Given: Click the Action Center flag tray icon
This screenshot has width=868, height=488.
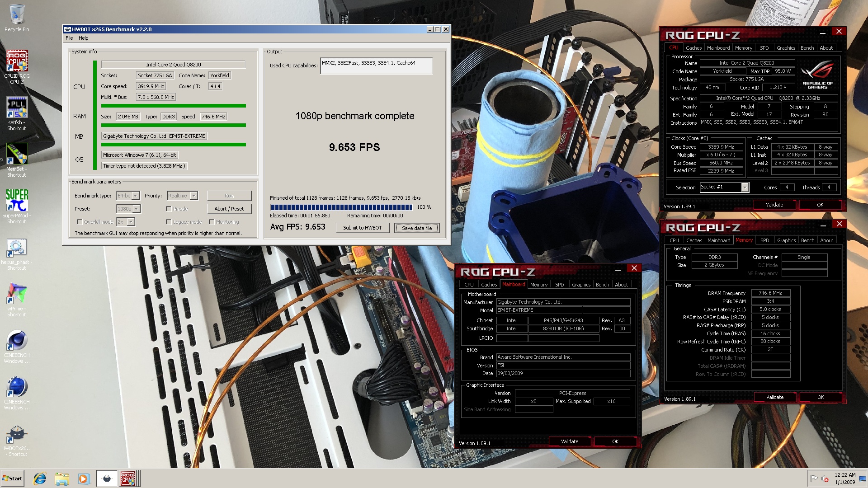Looking at the screenshot, I should tap(814, 479).
